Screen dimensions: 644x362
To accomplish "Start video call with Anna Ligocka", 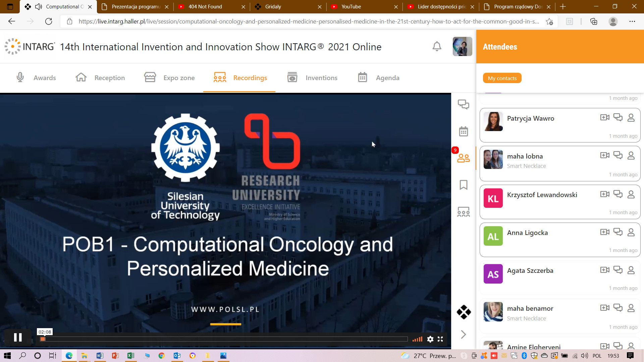I will (x=605, y=232).
